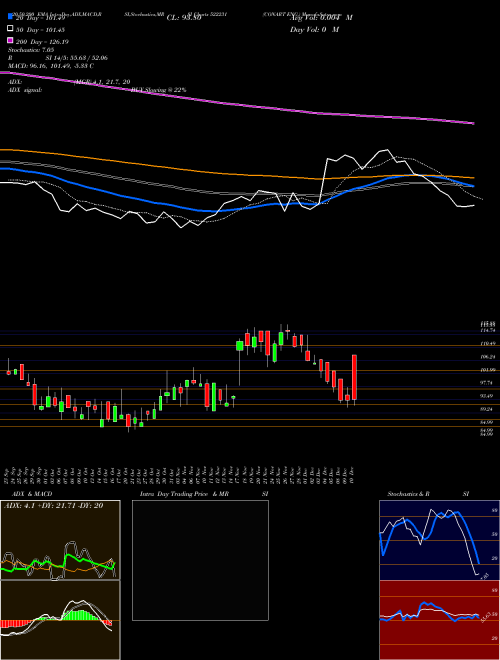500x660 pixels.
Task: Click the empty intraday trading price chart box
Action: click(x=200, y=560)
